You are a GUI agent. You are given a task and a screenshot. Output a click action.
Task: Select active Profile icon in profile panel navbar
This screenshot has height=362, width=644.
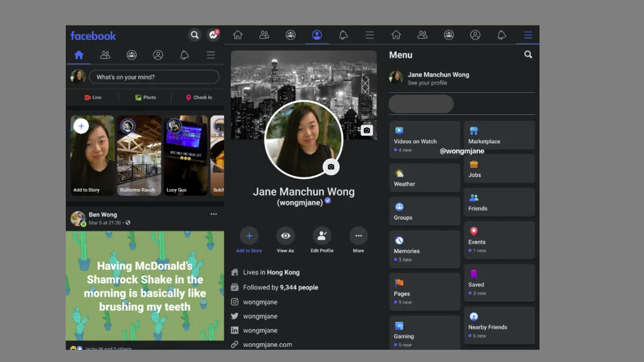(317, 35)
